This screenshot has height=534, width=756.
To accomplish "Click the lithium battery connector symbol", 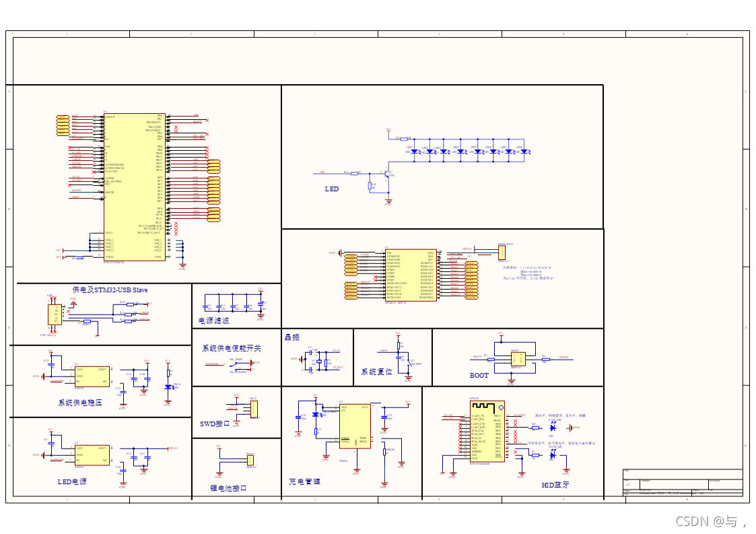I will pos(250,460).
